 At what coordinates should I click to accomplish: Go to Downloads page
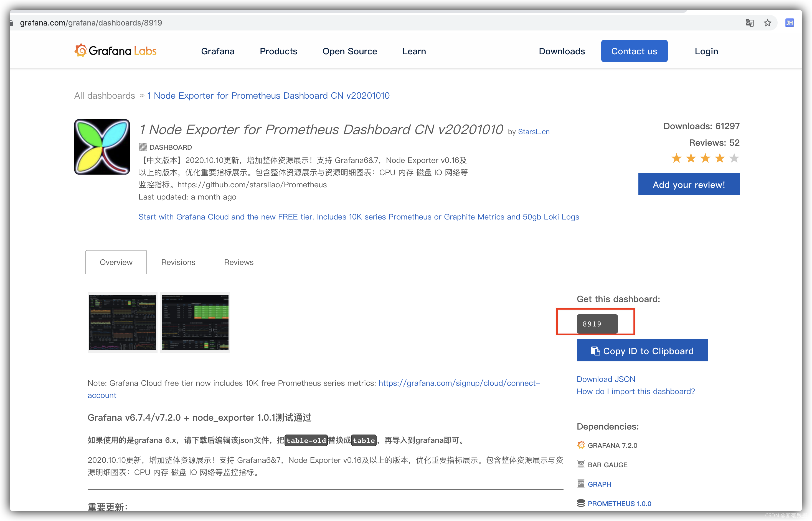click(x=562, y=51)
